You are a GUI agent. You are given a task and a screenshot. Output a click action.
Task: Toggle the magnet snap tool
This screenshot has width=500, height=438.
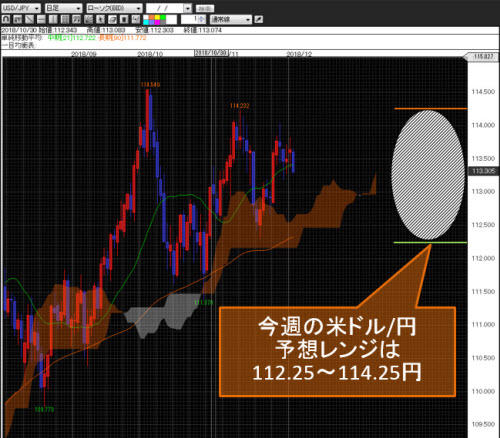point(6,19)
